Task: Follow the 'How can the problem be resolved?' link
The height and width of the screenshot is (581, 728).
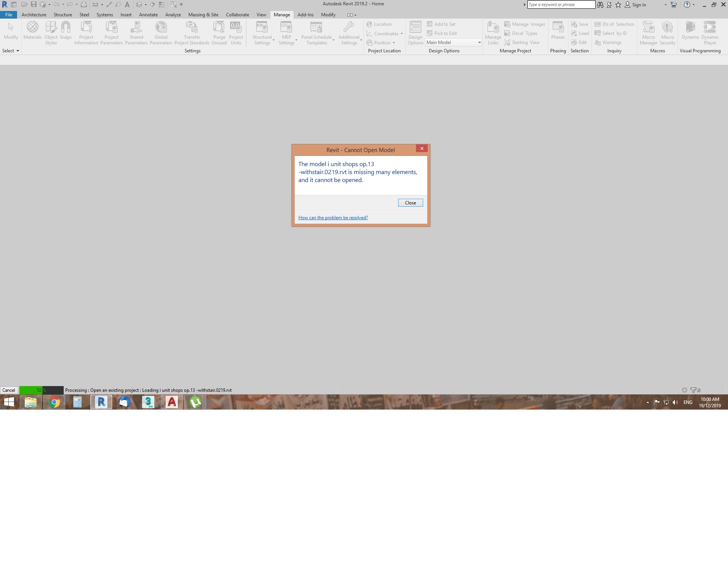Action: pos(333,218)
